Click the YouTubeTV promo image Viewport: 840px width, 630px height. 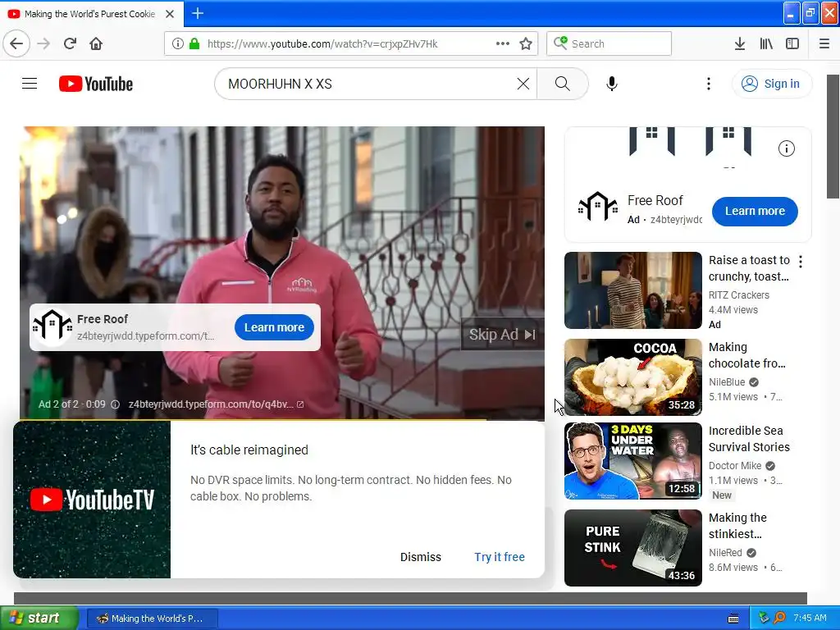(x=92, y=500)
